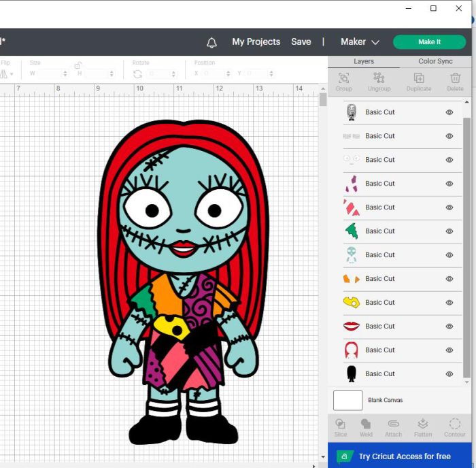
Task: Select the red hair layer thumbnail
Action: point(352,350)
